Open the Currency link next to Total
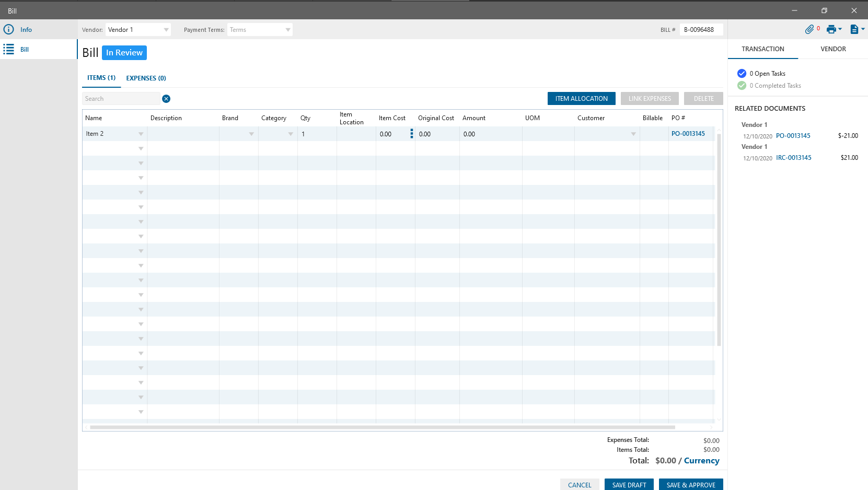The height and width of the screenshot is (490, 868). coord(702,461)
